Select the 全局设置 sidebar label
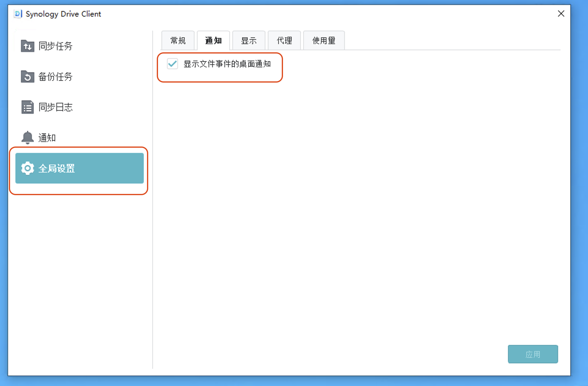Viewport: 588px width, 386px height. coord(57,169)
